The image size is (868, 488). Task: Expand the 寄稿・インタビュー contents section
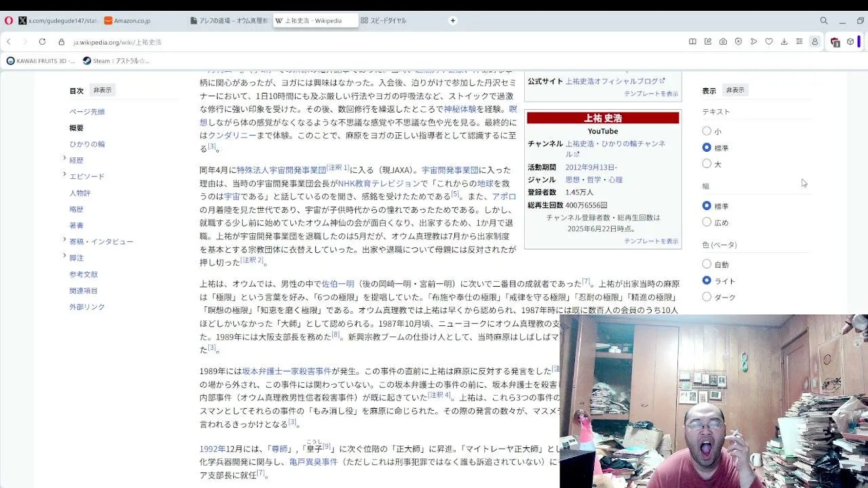tap(64, 240)
